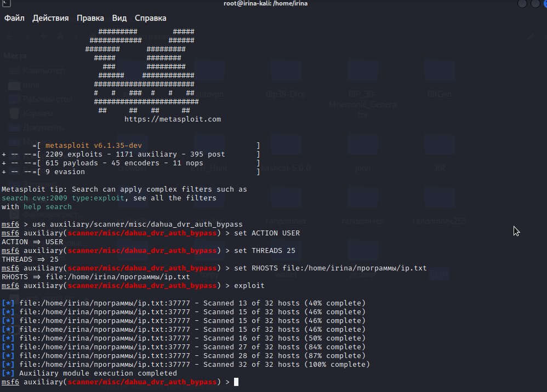Click the terminal icon in the title bar
This screenshot has height=392, width=547.
pos(6,3)
